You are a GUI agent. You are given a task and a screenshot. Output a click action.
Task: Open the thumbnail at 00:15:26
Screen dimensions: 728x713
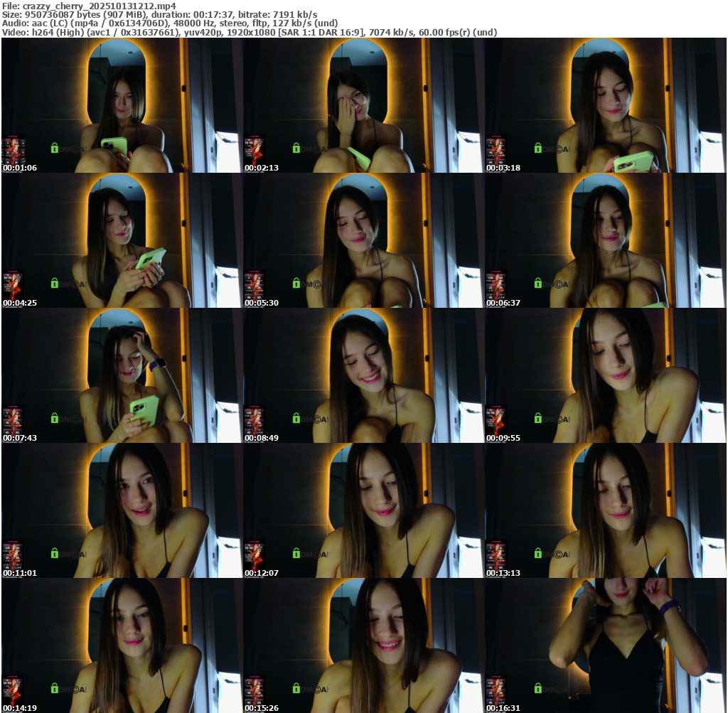pos(363,645)
